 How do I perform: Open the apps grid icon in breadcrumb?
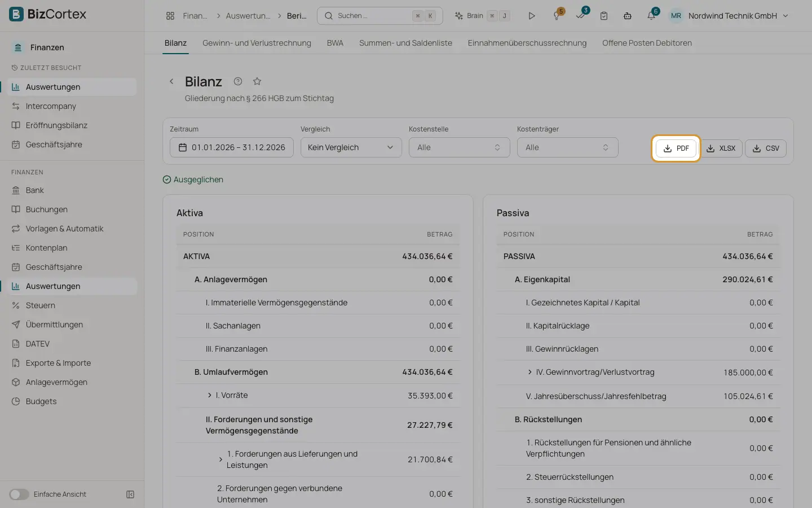pyautogui.click(x=170, y=16)
